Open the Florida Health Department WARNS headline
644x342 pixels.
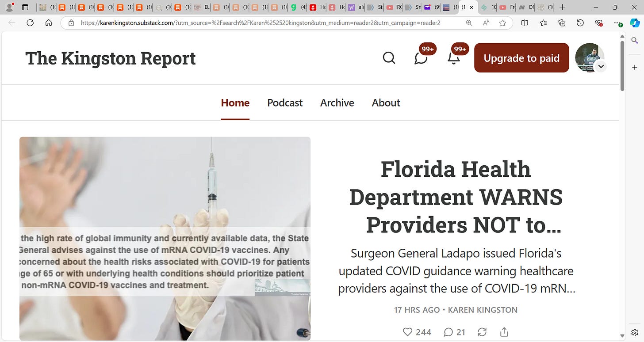456,197
